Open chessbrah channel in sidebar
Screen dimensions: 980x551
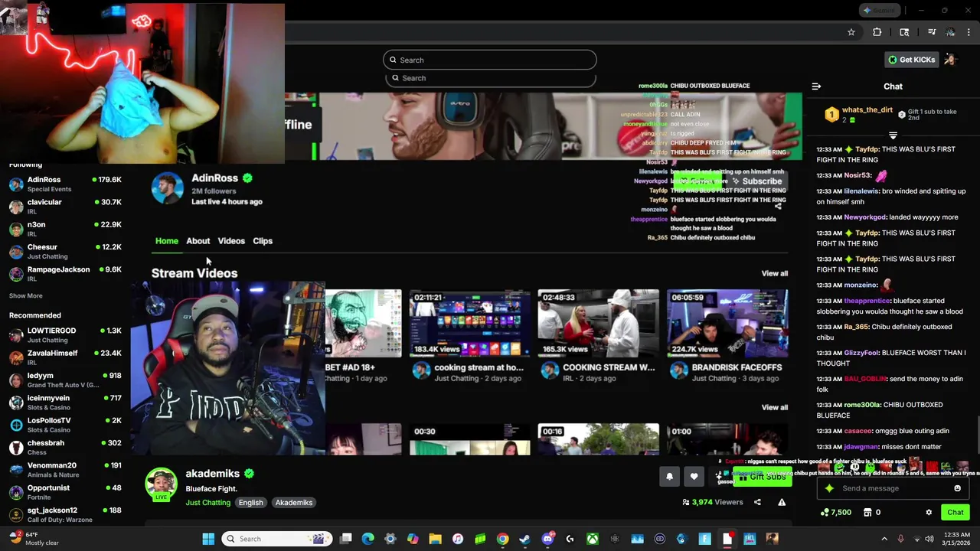pyautogui.click(x=65, y=447)
